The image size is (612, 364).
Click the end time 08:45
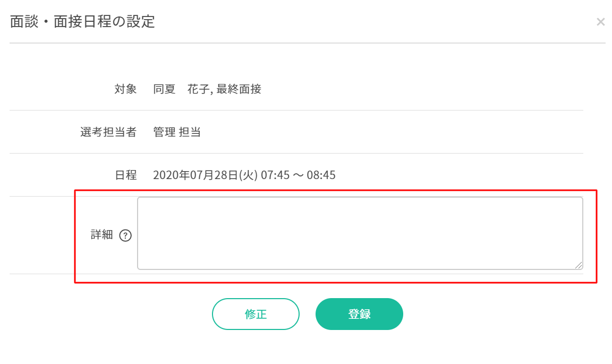[321, 175]
